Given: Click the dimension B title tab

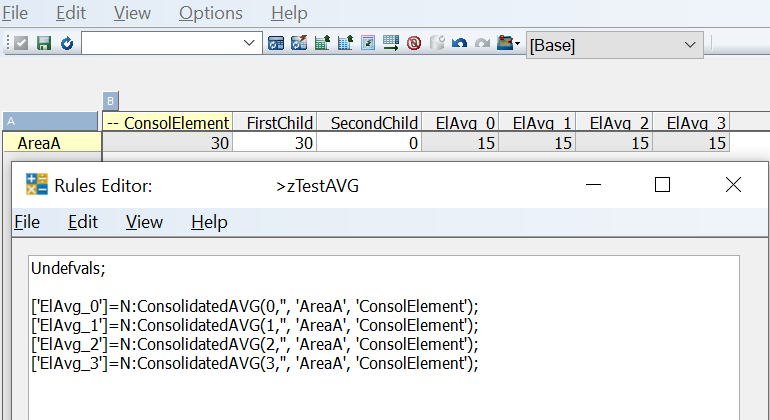Looking at the screenshot, I should click(110, 101).
